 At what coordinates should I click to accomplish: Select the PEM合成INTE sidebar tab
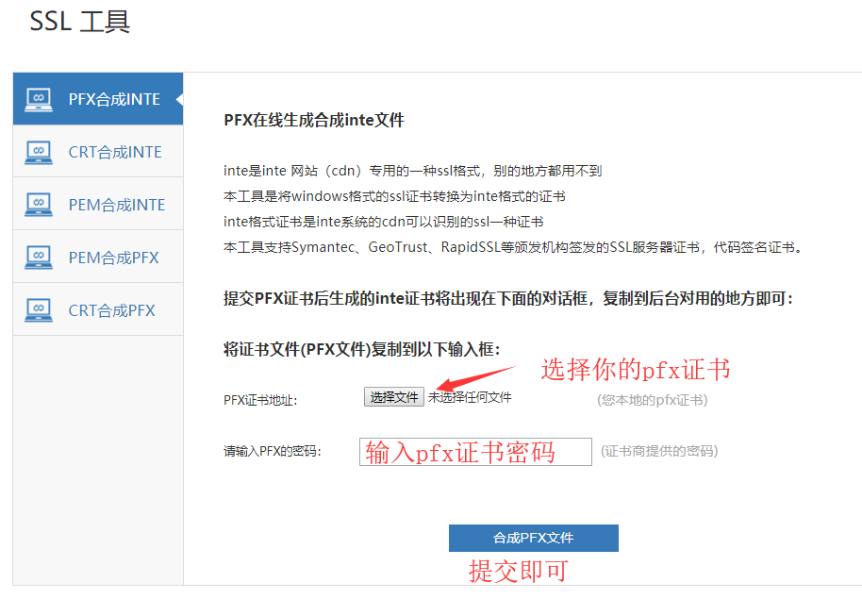(117, 205)
